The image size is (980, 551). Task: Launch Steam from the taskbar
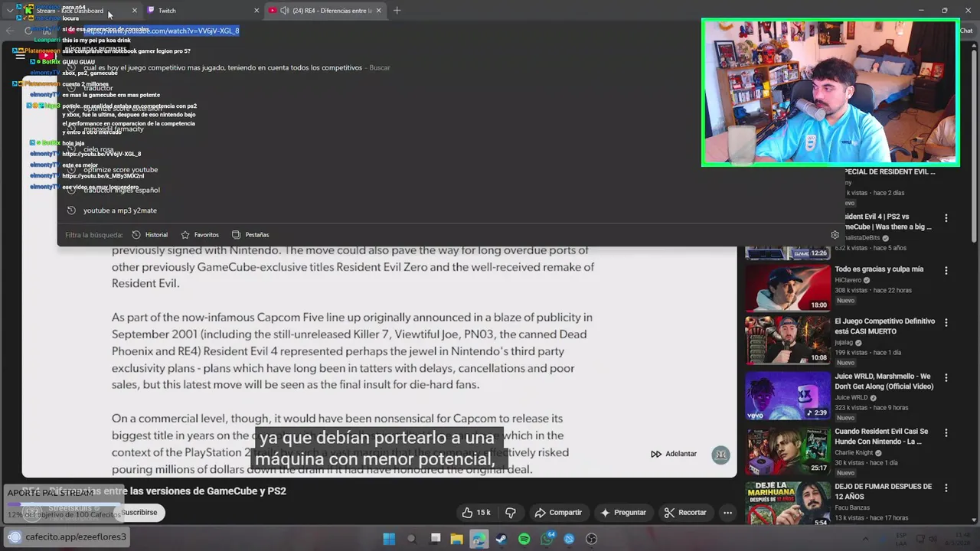point(501,539)
